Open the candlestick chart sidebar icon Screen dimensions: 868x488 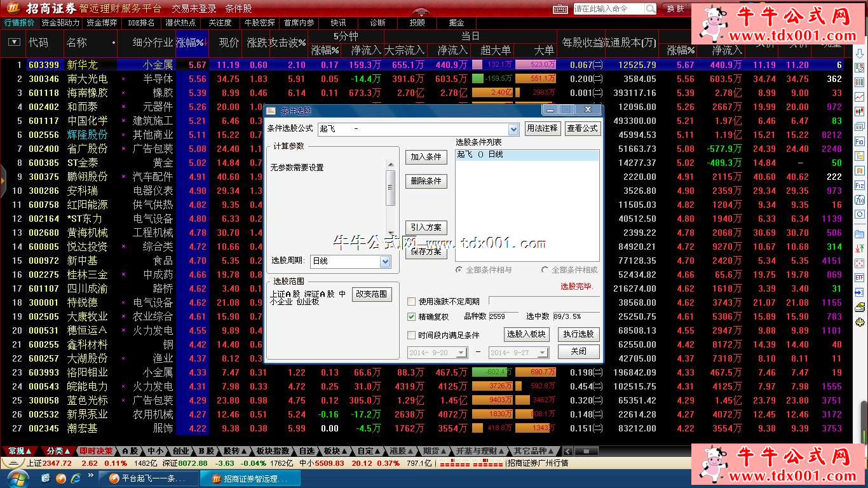pos(860,112)
